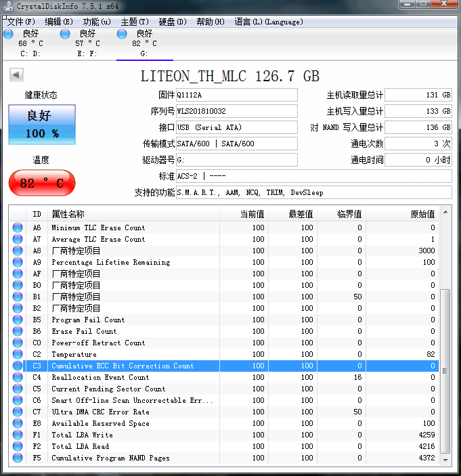Click the 支持的功能 field listing S.M.A.R.T.
This screenshot has width=461, height=476.
click(314, 192)
